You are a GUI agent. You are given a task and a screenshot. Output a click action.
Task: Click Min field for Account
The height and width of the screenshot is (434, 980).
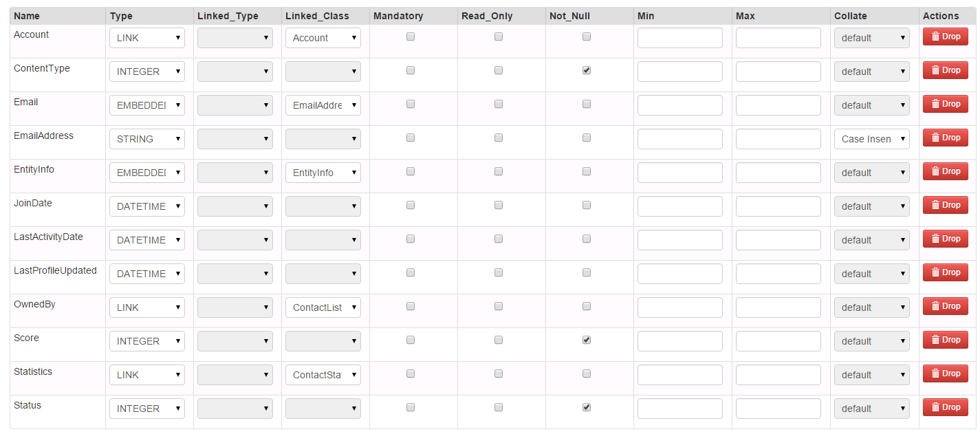(680, 38)
